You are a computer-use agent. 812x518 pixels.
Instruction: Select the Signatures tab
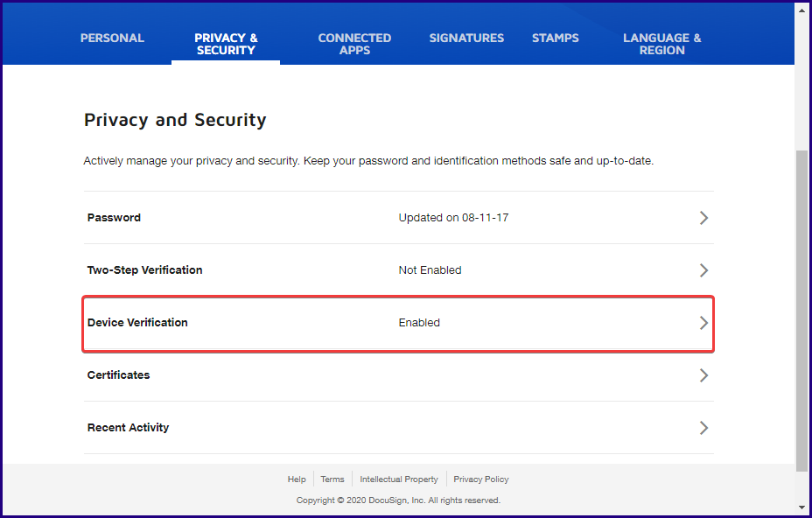(x=466, y=38)
